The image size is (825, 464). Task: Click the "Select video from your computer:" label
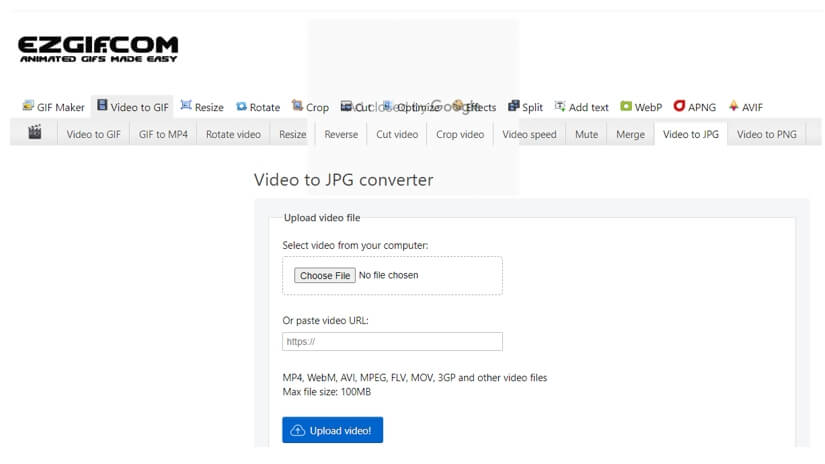(x=355, y=245)
